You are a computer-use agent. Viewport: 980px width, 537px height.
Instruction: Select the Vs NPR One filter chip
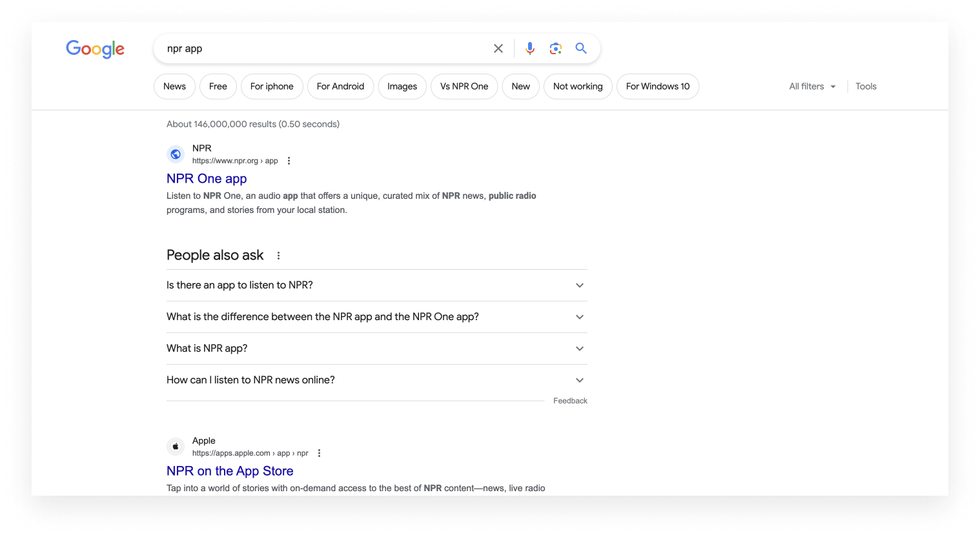tap(464, 86)
